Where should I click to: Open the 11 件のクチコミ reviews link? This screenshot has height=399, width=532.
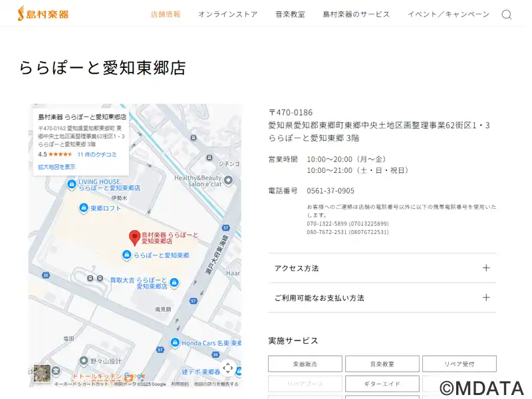tap(97, 154)
